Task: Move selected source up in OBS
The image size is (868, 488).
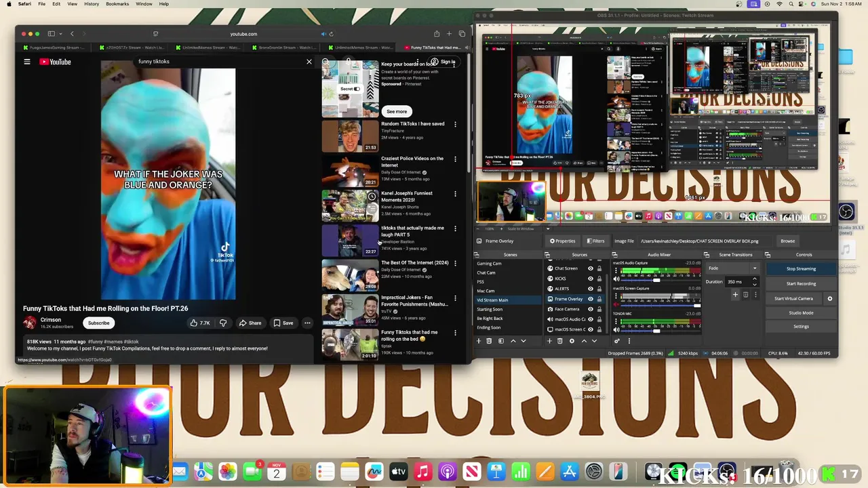Action: pyautogui.click(x=584, y=341)
